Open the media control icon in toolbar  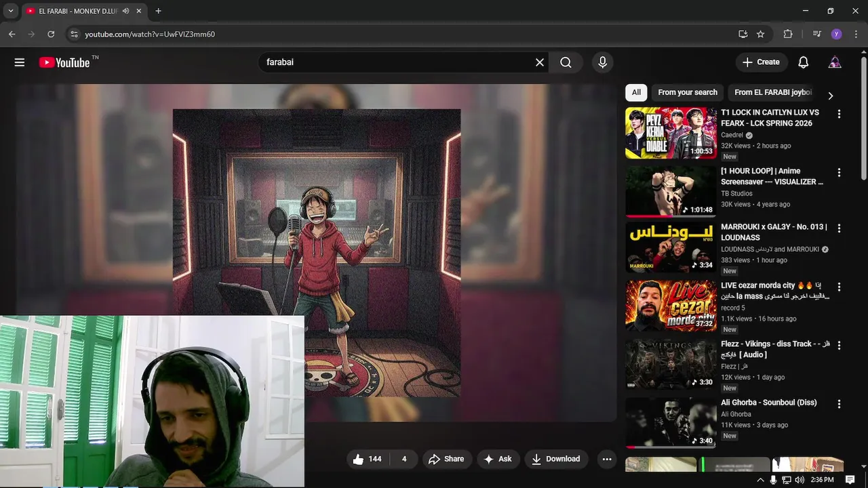pyautogui.click(x=816, y=34)
